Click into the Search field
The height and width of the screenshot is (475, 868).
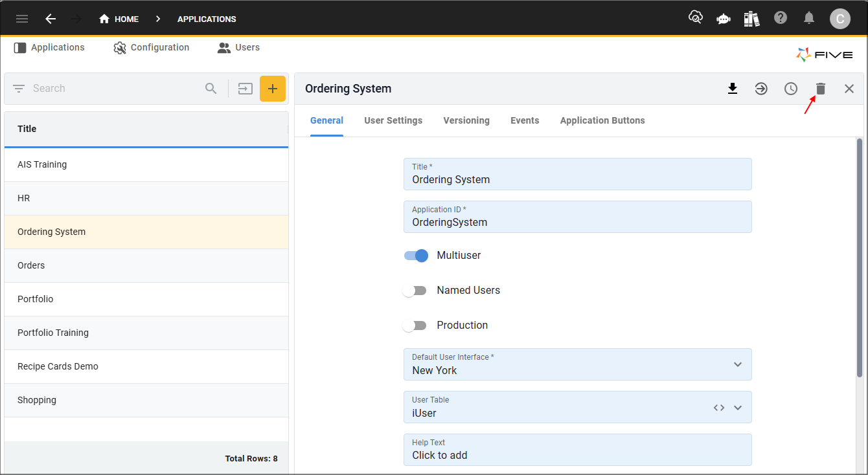pyautogui.click(x=114, y=89)
